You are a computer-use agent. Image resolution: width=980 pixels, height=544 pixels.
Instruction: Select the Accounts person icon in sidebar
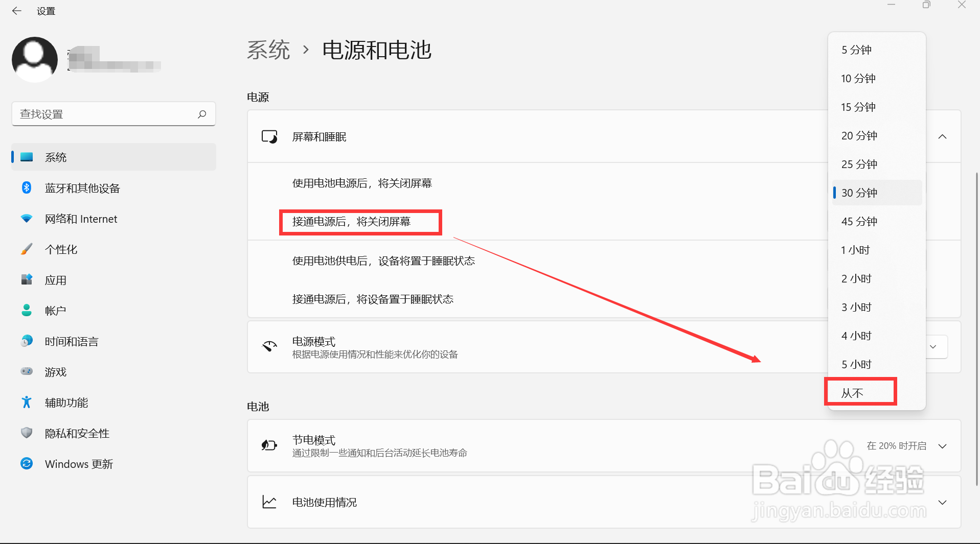[27, 310]
